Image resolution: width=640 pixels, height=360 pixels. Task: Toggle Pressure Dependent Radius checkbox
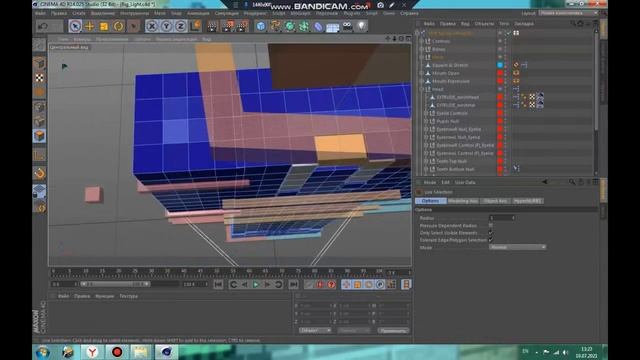(491, 225)
